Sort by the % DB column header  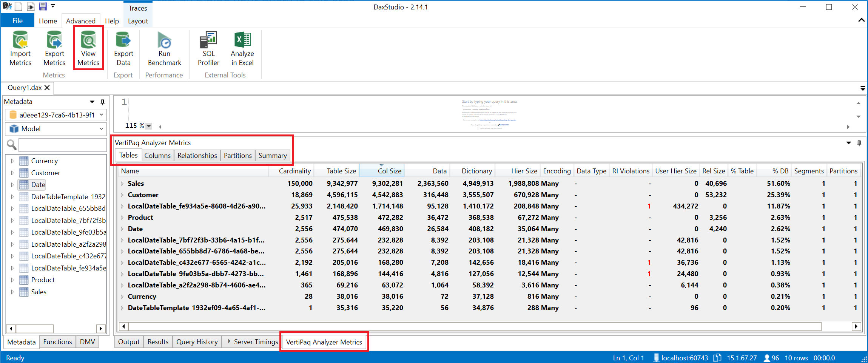[x=774, y=171]
